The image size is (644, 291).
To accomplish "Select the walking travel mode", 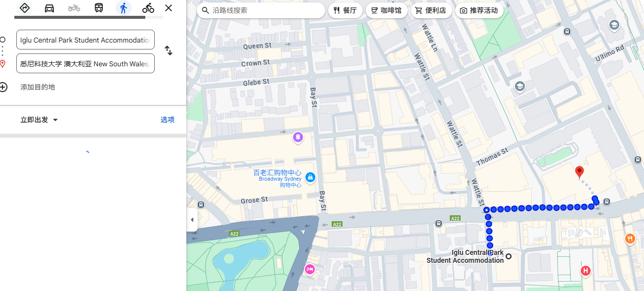I will pos(124,8).
